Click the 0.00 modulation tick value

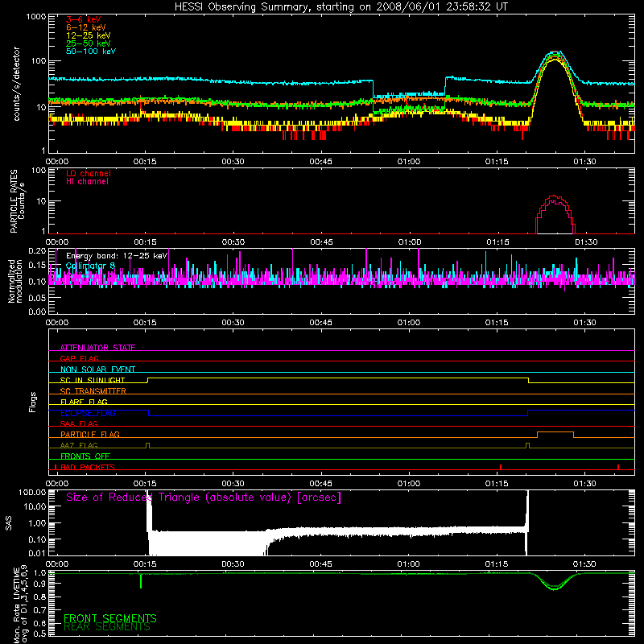point(37,312)
